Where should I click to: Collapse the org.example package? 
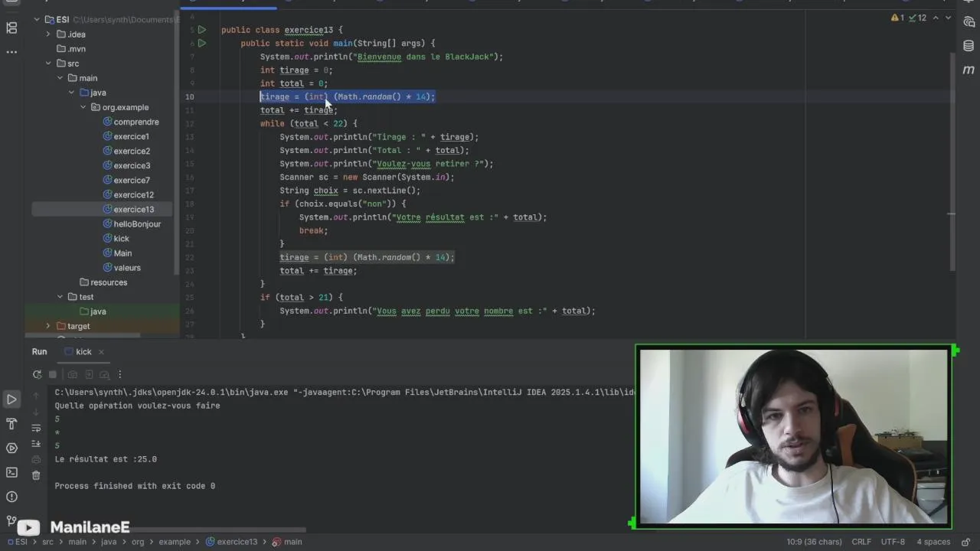point(83,107)
